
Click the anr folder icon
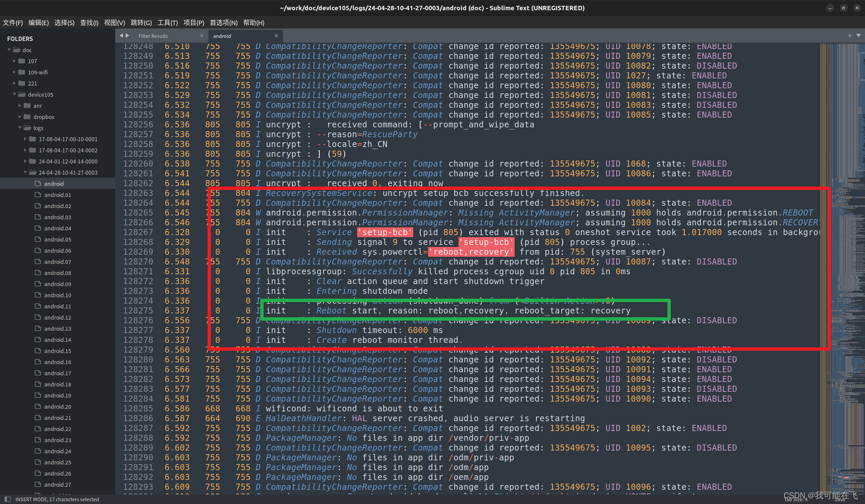point(27,105)
